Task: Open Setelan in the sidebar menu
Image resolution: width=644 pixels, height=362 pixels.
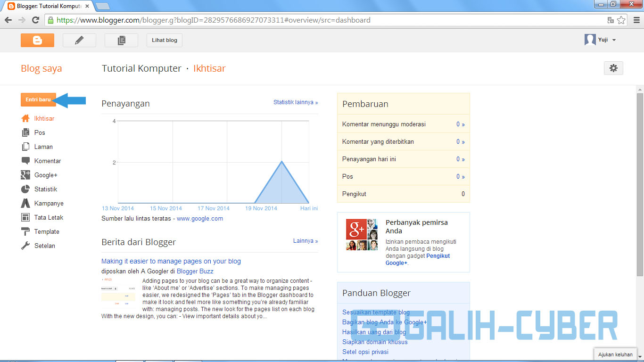Action: pyautogui.click(x=45, y=246)
